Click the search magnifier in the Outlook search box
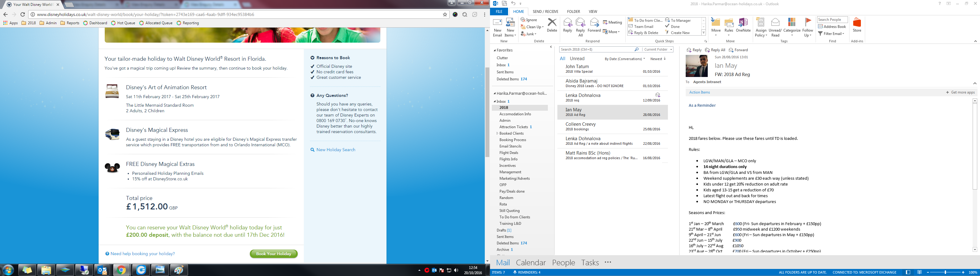Image resolution: width=980 pixels, height=276 pixels. 636,50
